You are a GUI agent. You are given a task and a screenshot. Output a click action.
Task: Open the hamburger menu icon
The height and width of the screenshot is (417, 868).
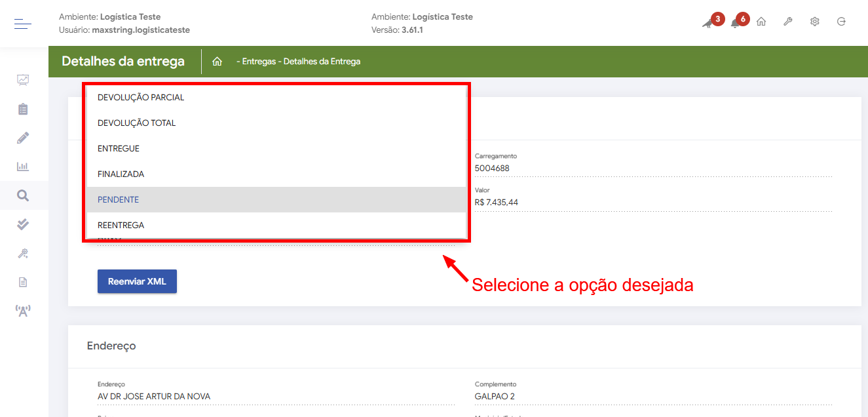(x=23, y=24)
